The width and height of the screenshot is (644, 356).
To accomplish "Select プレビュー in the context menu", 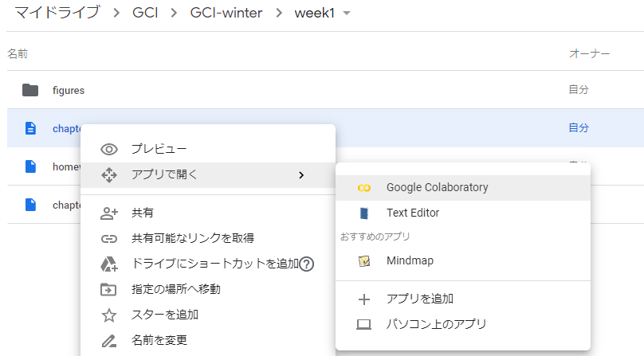I will tap(208, 149).
